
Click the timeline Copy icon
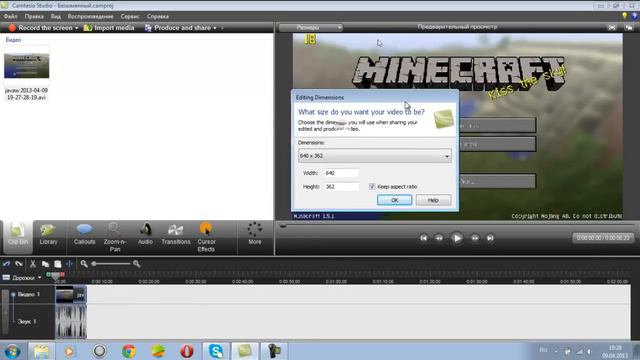click(45, 264)
